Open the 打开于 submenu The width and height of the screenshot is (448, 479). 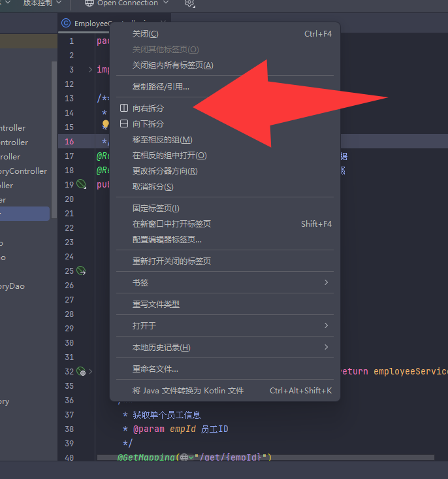click(225, 325)
